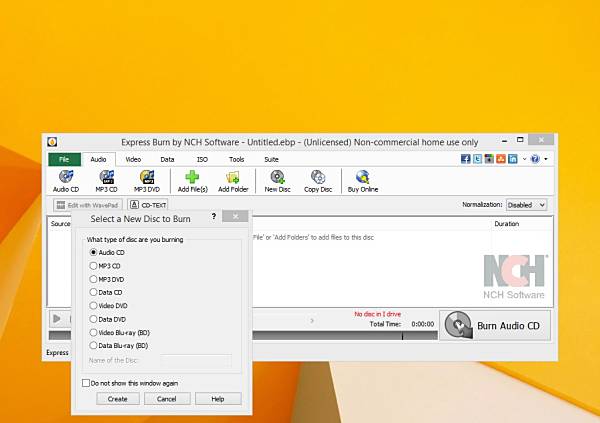Click the Create button

pyautogui.click(x=117, y=399)
